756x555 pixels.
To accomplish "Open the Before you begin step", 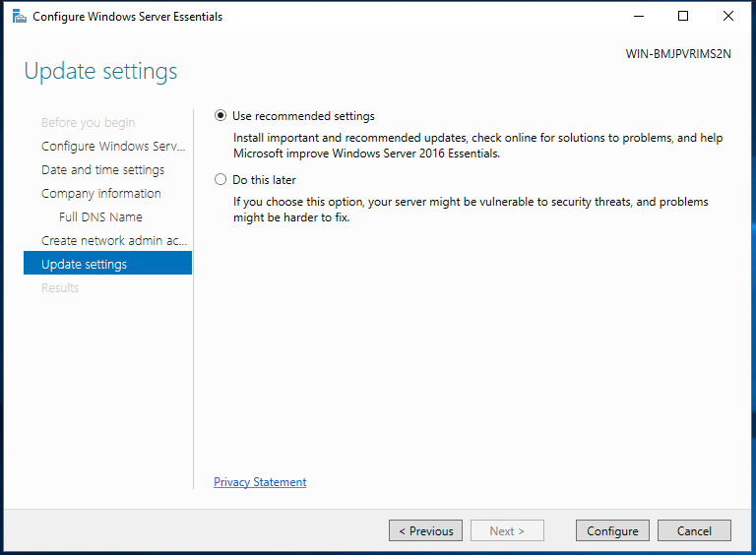I will pyautogui.click(x=89, y=122).
